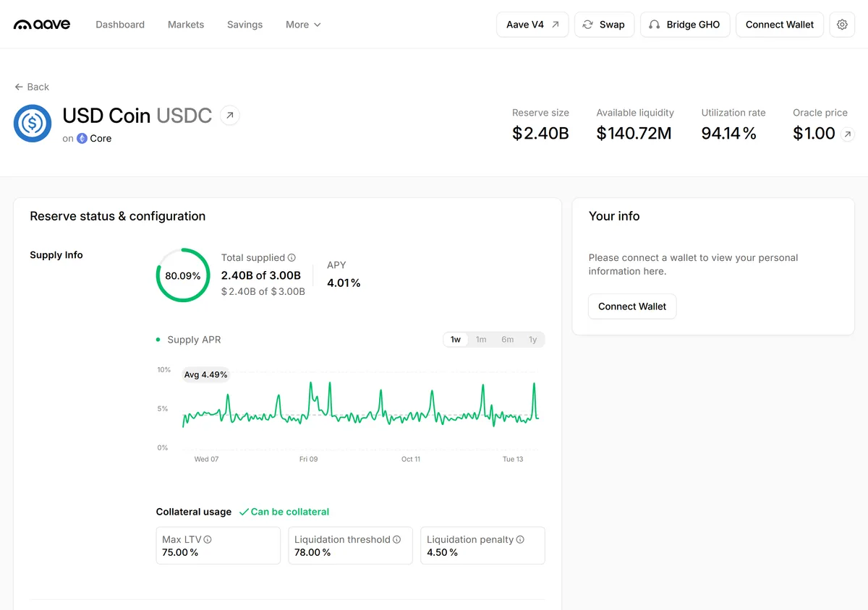Click Connect Wallet in the header
Image resolution: width=868 pixels, height=610 pixels.
[x=780, y=25]
